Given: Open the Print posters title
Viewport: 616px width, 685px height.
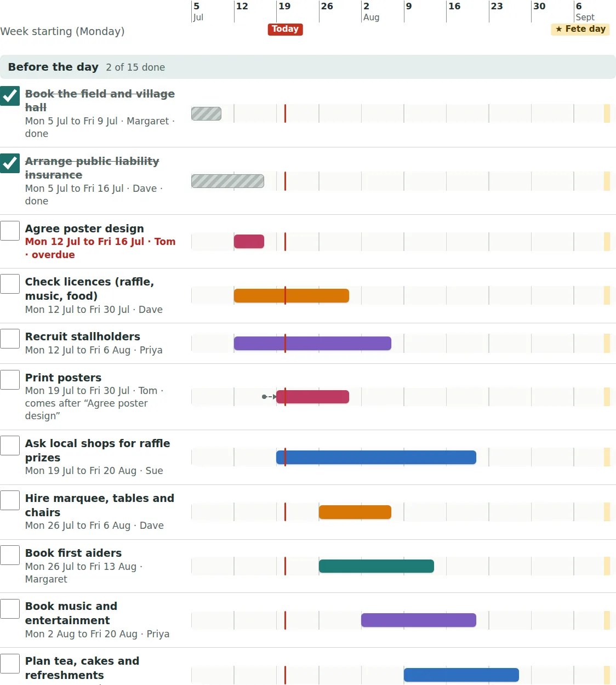Looking at the screenshot, I should coord(63,378).
